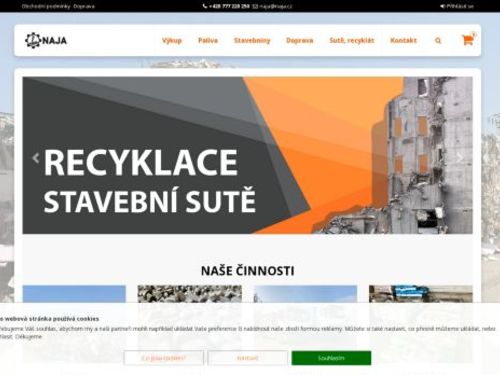The image size is (500, 375).
Task: Open the Stavebniny menu item
Action: click(252, 40)
